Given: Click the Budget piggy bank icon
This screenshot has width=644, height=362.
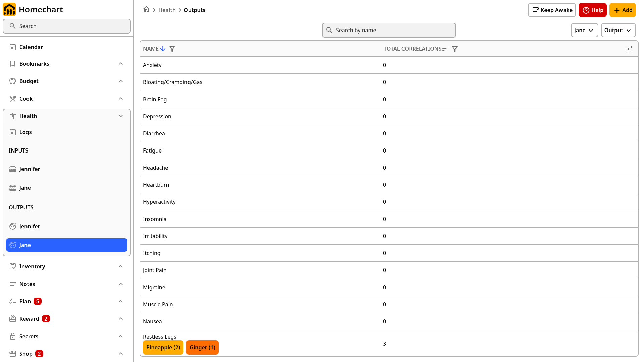Looking at the screenshot, I should [x=13, y=81].
